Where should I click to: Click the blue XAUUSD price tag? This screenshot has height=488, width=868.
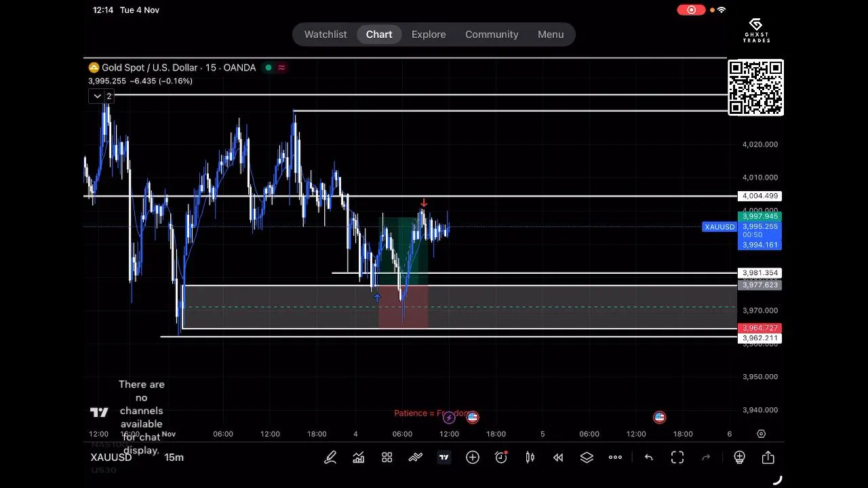click(x=719, y=227)
